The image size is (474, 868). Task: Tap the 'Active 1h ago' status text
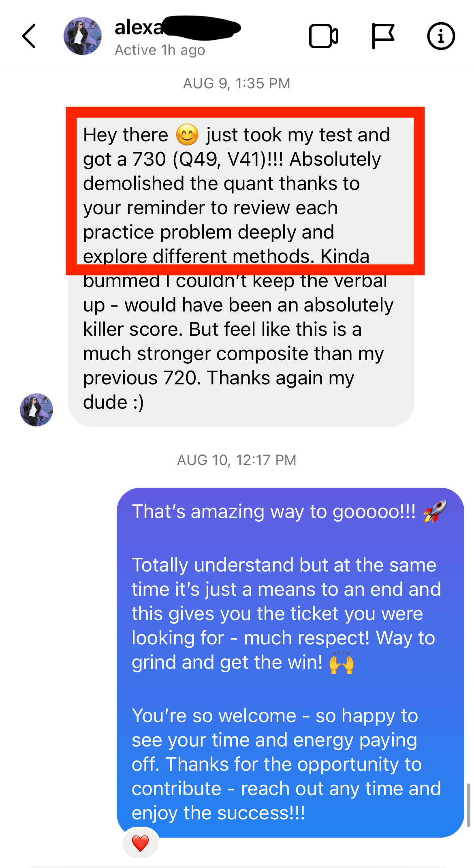tap(160, 50)
